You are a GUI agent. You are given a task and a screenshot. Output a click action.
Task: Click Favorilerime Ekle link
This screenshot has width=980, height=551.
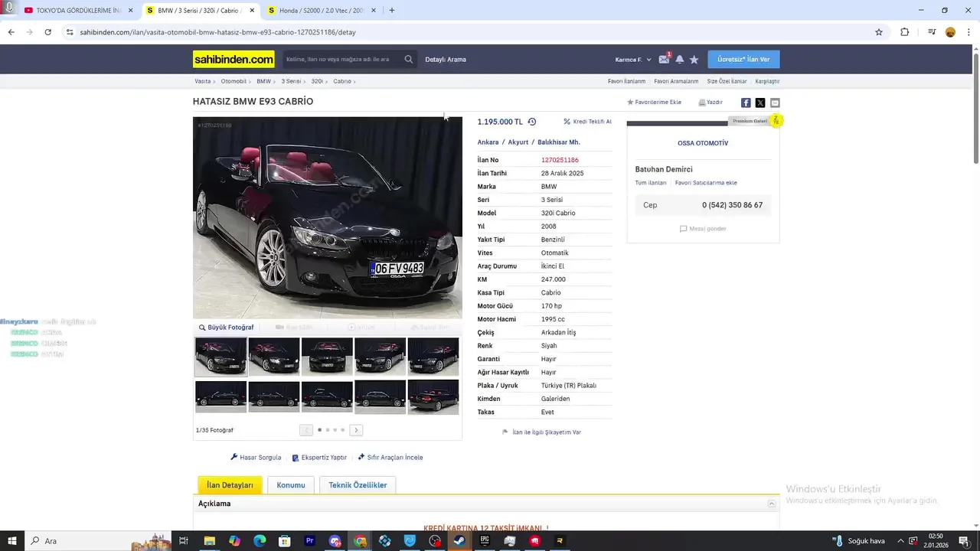click(654, 103)
